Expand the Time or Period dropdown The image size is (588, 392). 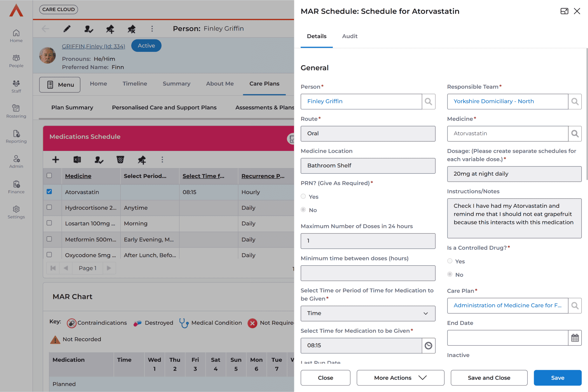[x=368, y=314]
